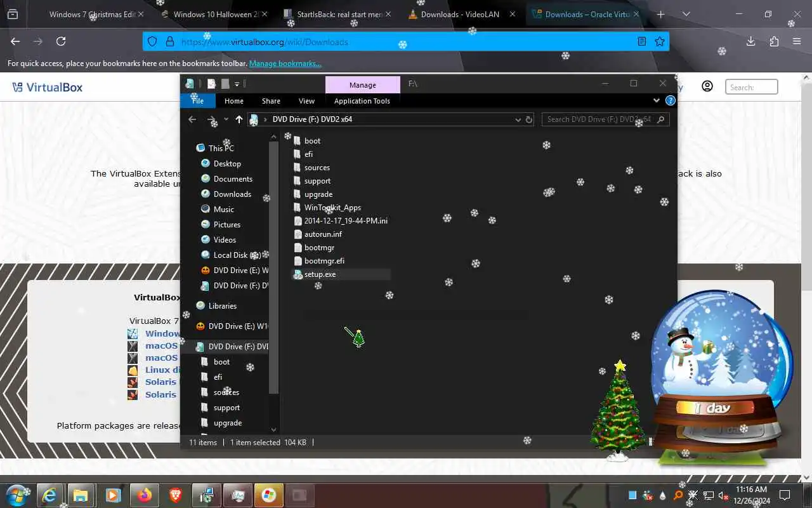812x508 pixels.
Task: Click the Explorer forward arrow
Action: [211, 119]
